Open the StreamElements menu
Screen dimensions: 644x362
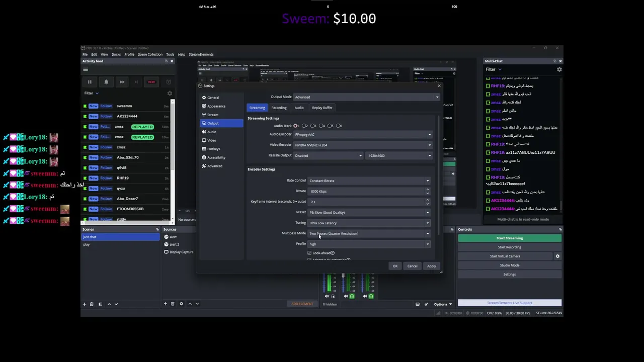click(x=201, y=54)
